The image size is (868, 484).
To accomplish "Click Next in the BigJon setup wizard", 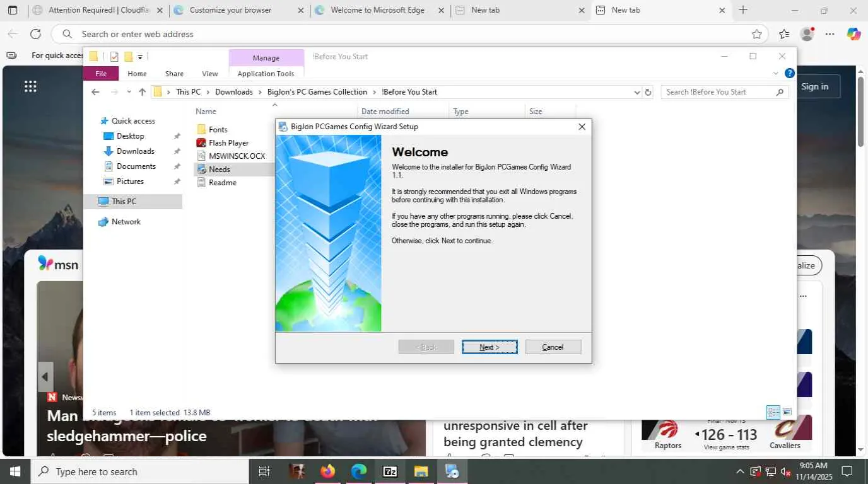I will point(490,347).
